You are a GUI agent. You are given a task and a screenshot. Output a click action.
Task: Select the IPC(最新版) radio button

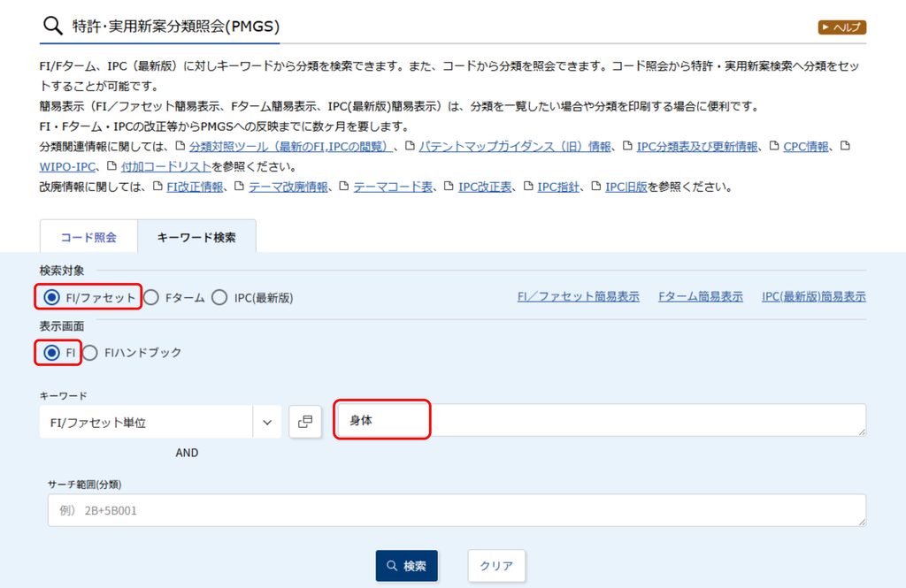(x=219, y=297)
